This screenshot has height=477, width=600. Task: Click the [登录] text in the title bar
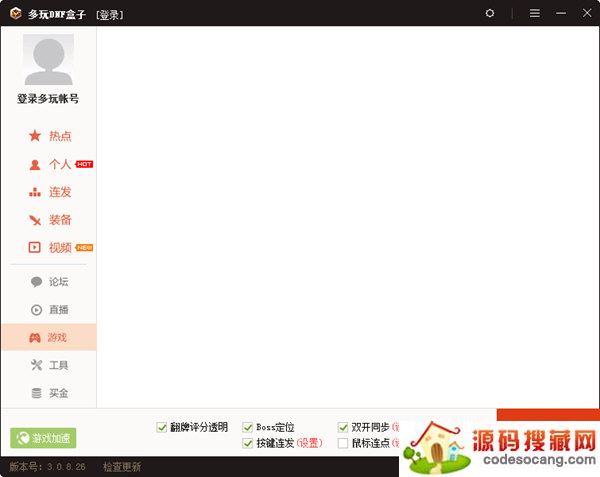point(110,15)
